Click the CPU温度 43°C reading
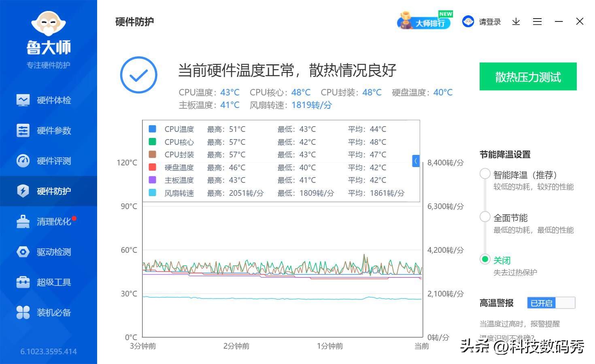 coord(230,93)
